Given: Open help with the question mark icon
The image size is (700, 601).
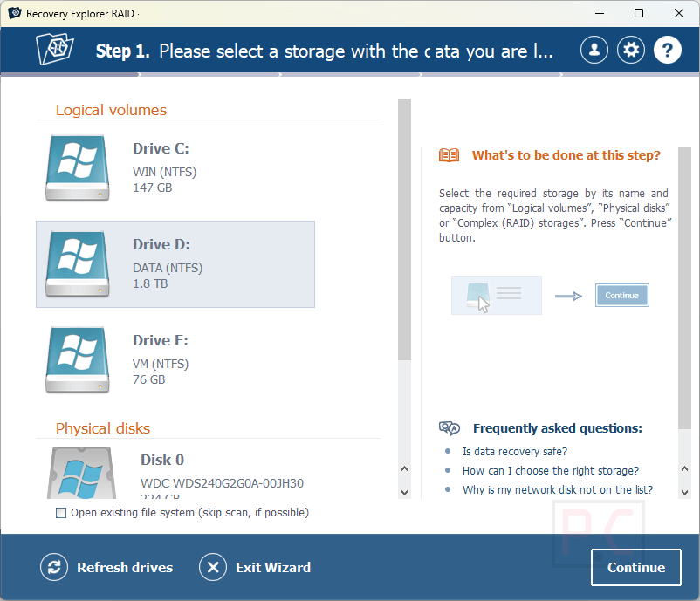Looking at the screenshot, I should 668,50.
